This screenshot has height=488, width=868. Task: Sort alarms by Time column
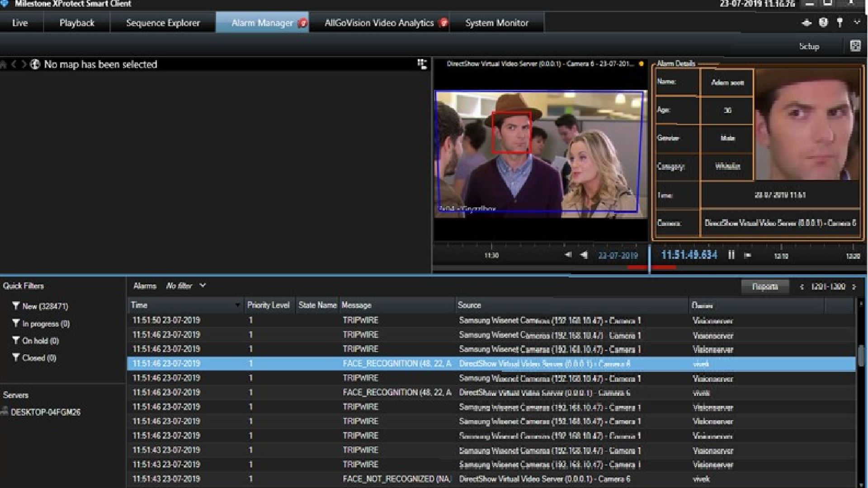coord(186,305)
